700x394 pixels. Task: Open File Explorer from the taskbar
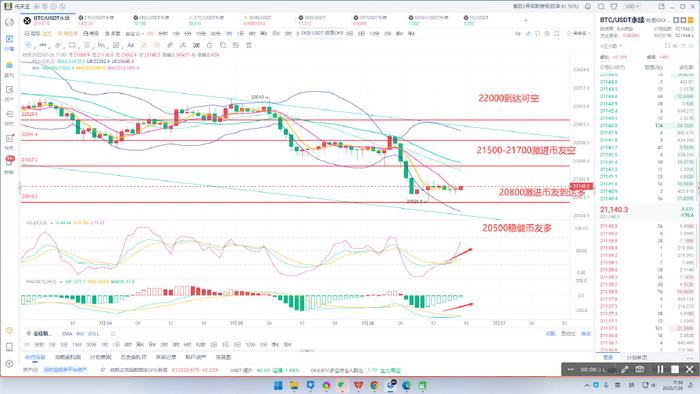click(x=294, y=385)
